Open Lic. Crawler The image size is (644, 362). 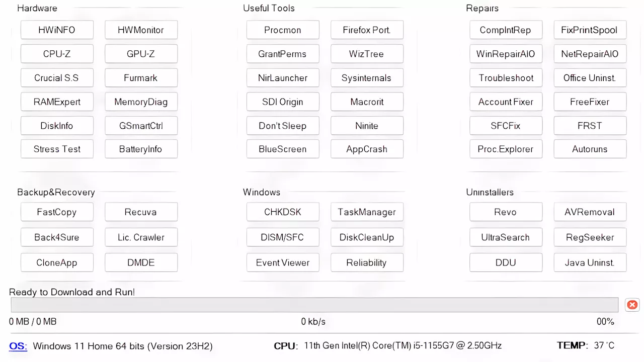pos(141,237)
